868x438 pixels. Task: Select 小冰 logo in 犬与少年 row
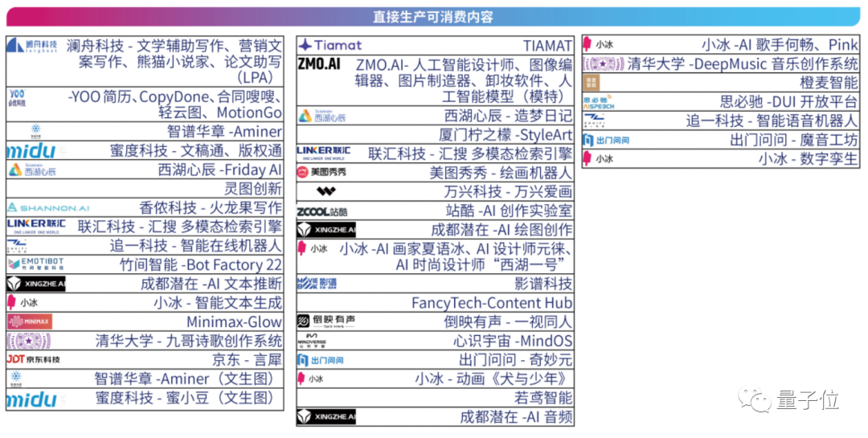click(x=311, y=379)
